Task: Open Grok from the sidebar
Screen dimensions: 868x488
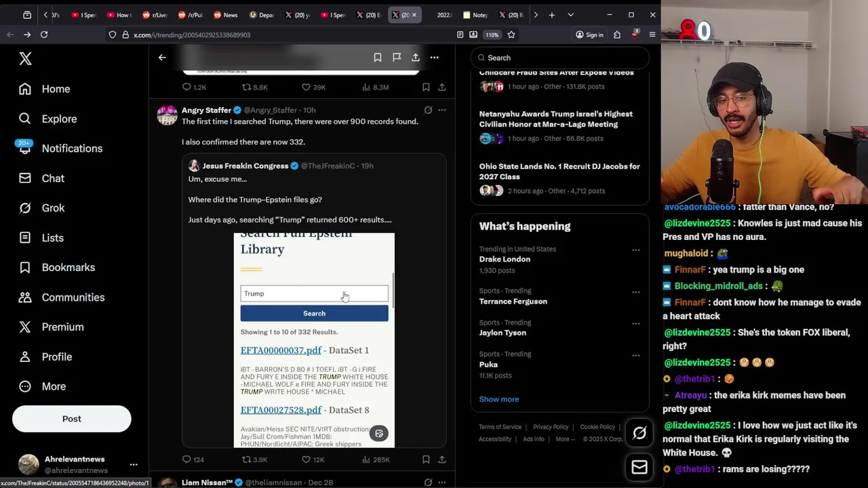Action: point(42,208)
